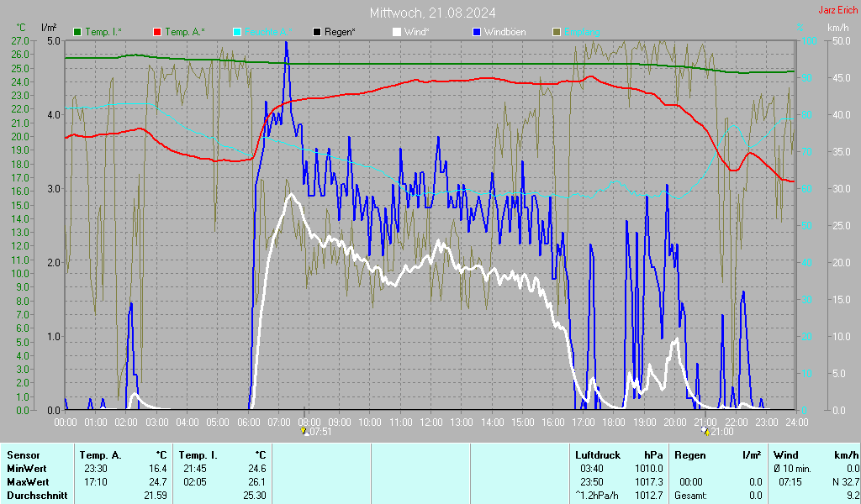The width and height of the screenshot is (861, 504).
Task: Click the Temp. A. maximum value 24.7
Action: point(157,482)
